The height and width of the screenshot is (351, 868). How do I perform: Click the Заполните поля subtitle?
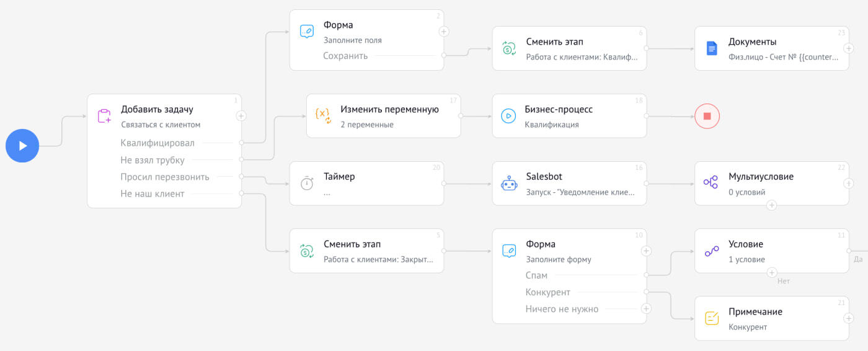tap(352, 40)
